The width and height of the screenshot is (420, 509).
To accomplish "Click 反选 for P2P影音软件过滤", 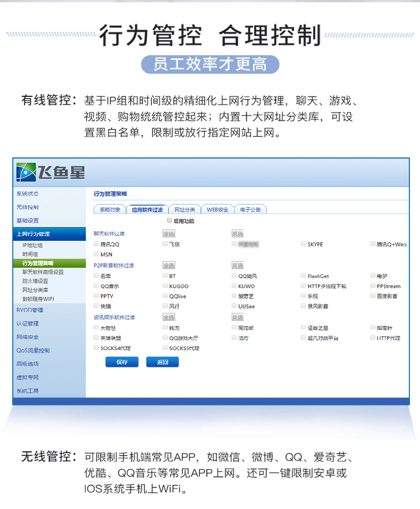I will (237, 265).
